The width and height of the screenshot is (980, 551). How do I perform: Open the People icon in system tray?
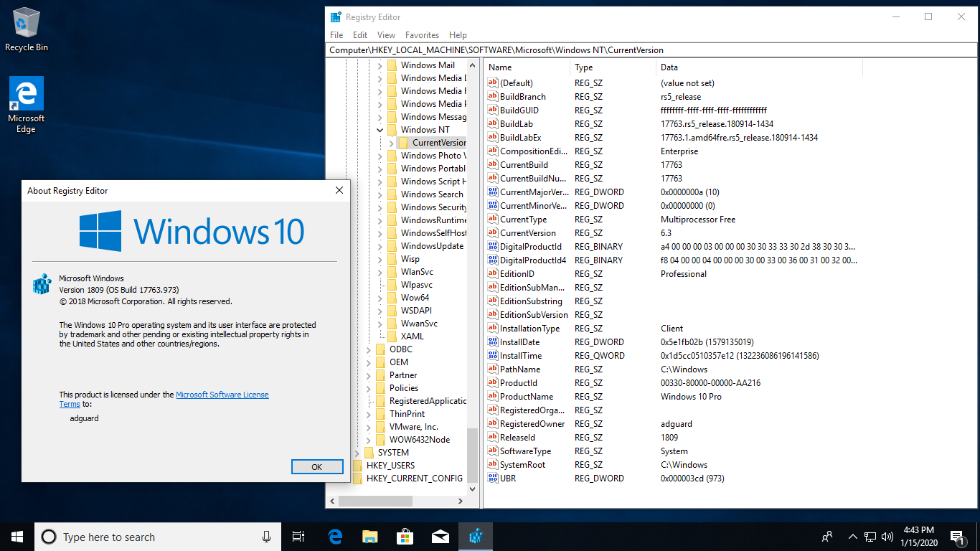[x=827, y=537]
